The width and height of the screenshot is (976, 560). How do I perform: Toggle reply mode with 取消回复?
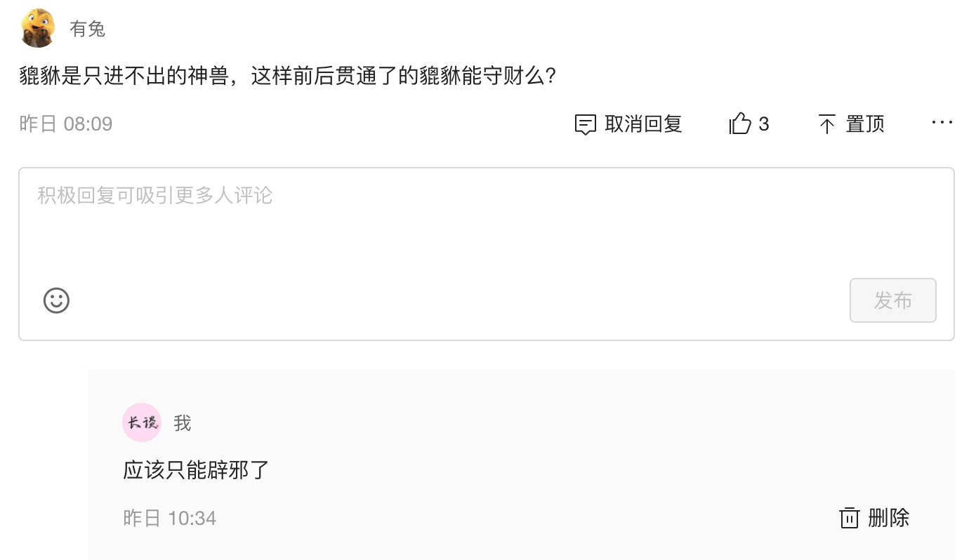(627, 124)
